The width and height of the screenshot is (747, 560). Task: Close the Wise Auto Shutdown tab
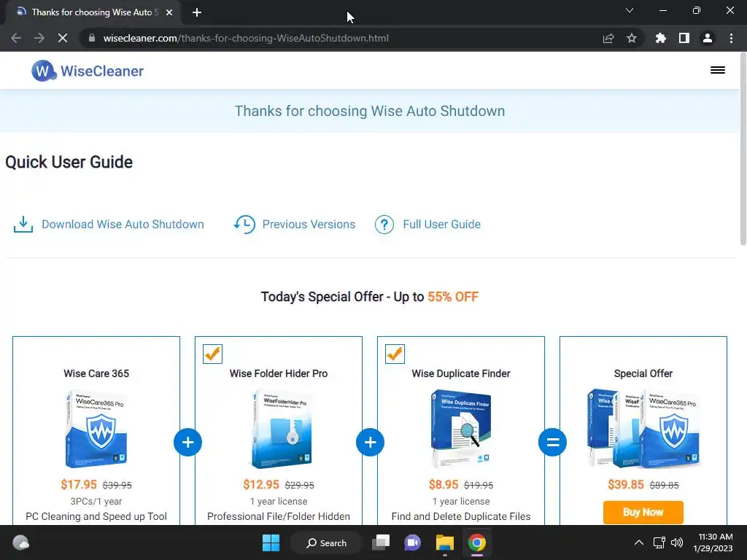coord(169,12)
